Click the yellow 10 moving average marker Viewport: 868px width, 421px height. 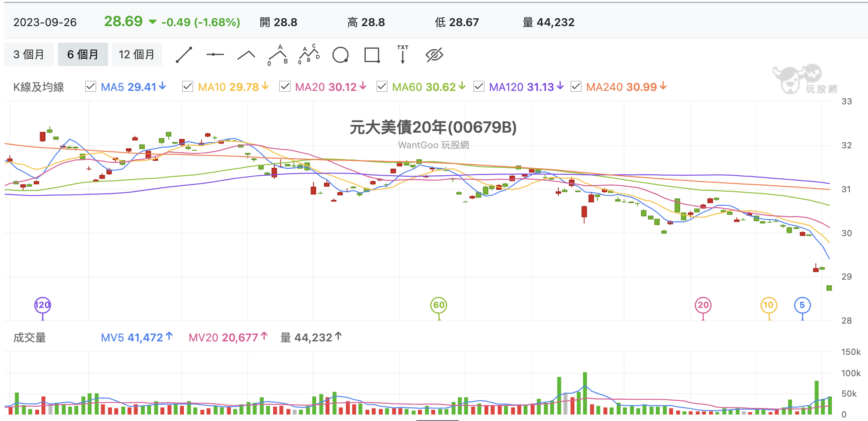768,305
